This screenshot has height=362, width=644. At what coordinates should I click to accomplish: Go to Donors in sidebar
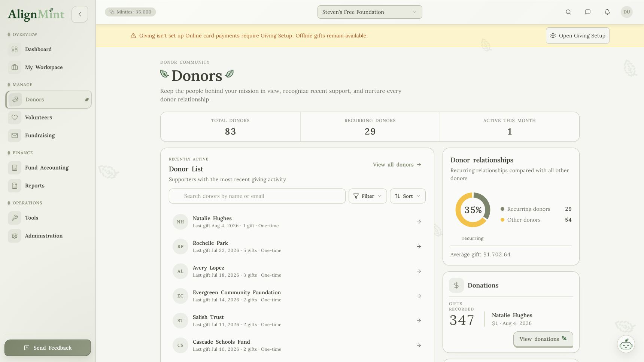click(49, 100)
